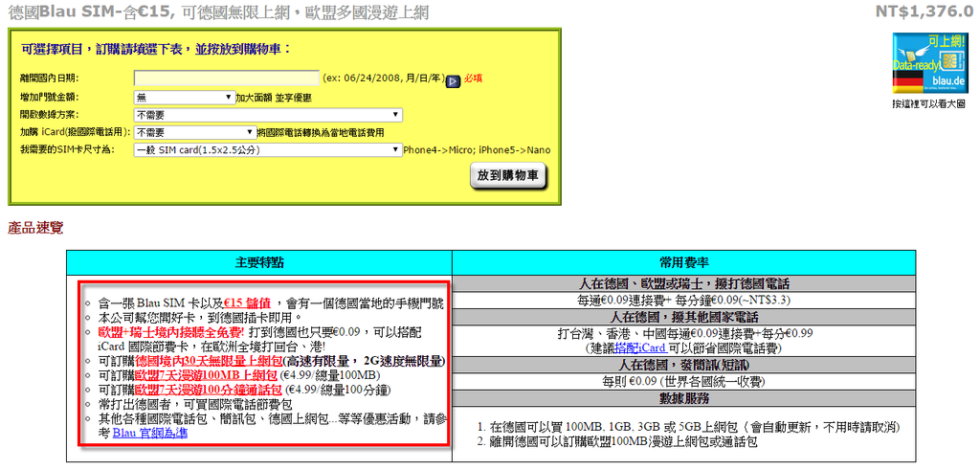Open 歐盟7天漫遊100分鐘通話包 link
The width and height of the screenshot is (980, 470).
pos(208,390)
